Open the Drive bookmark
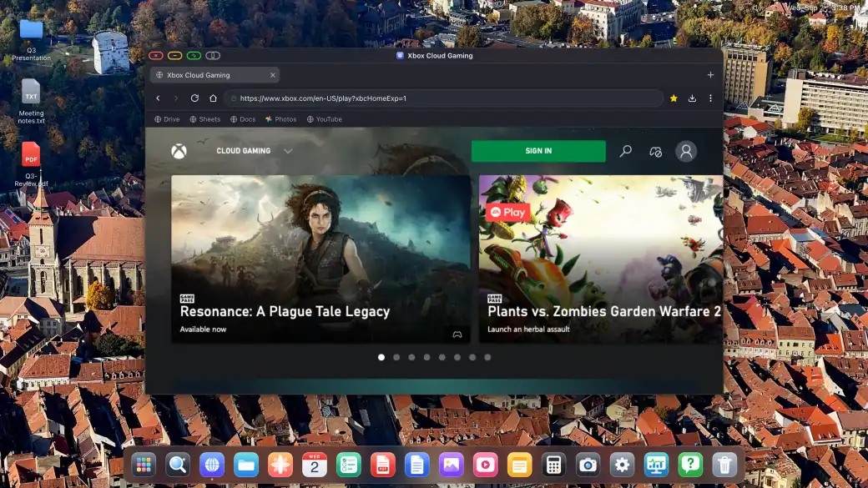868x488 pixels. (167, 119)
